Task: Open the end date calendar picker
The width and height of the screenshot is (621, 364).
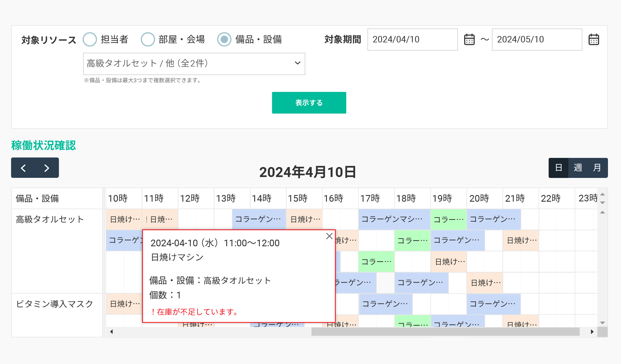Action: [594, 39]
